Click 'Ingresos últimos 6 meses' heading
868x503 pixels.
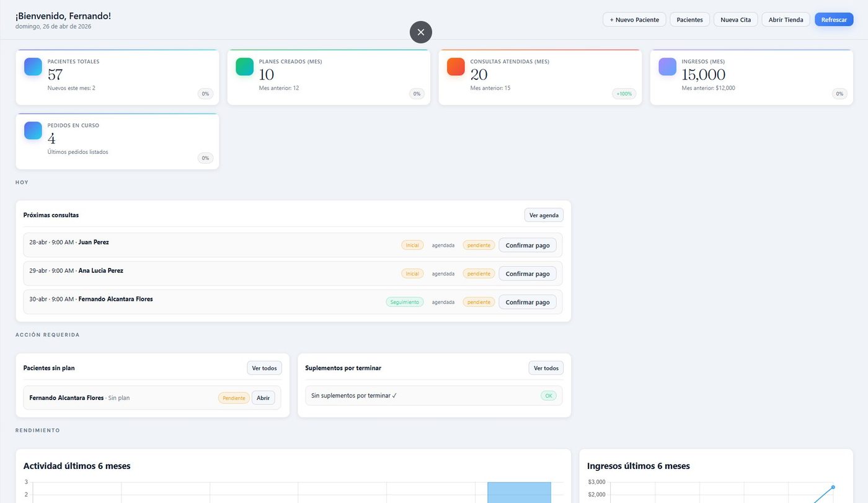pos(639,466)
